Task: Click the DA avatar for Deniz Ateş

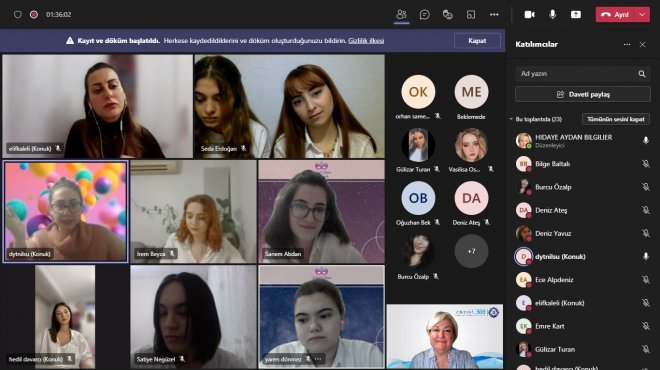Action: coord(471,198)
